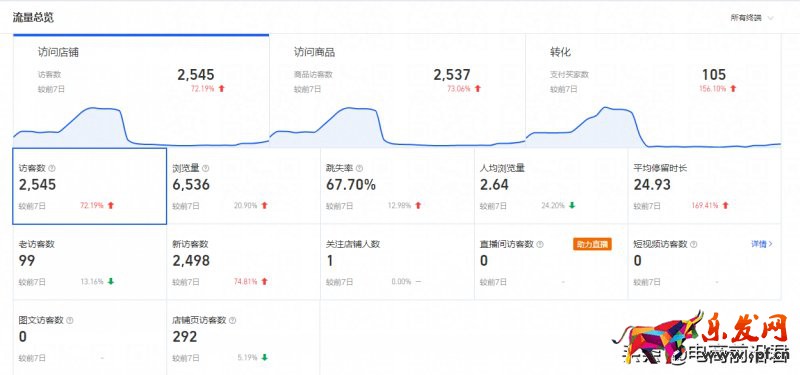
Task: Select the 浏览量 metric card
Action: click(x=243, y=186)
